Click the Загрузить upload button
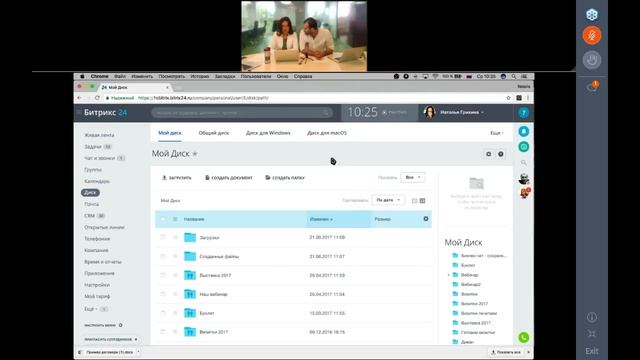Screen dimensions: 640x360 click(177, 178)
